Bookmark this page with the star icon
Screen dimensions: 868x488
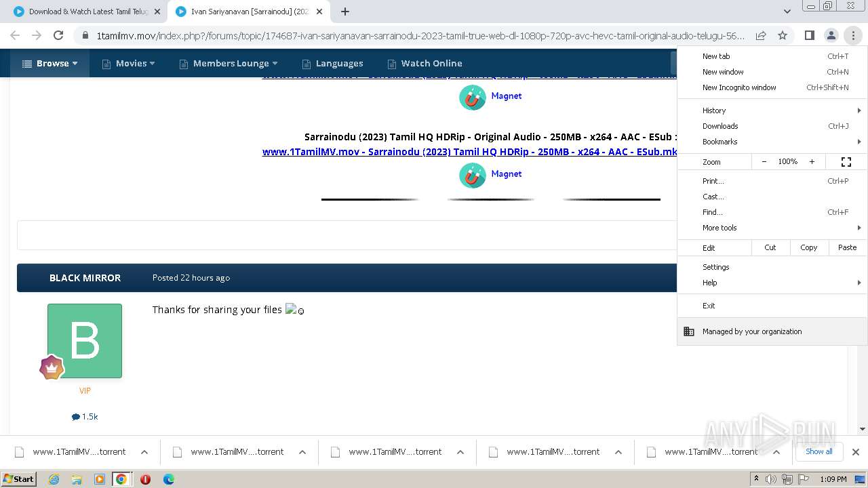pyautogui.click(x=783, y=35)
